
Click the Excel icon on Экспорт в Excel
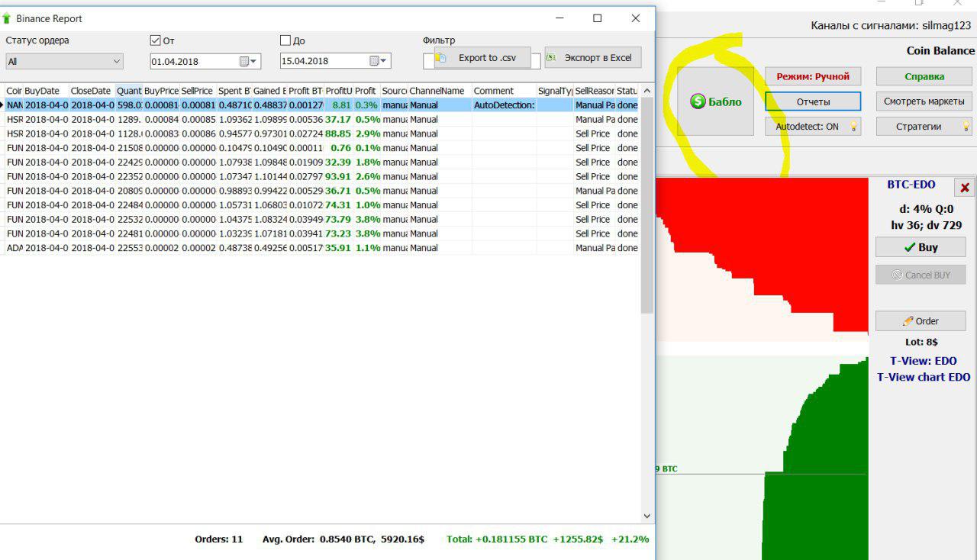pos(553,57)
